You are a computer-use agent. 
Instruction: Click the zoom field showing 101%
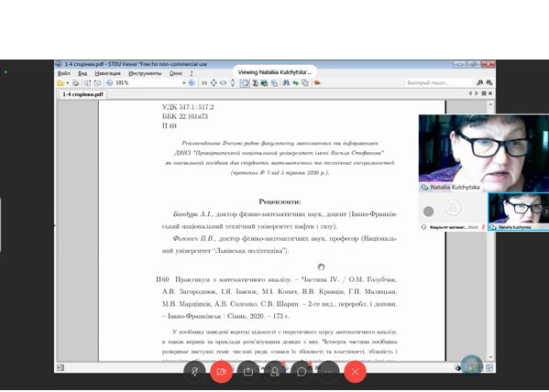(x=148, y=83)
